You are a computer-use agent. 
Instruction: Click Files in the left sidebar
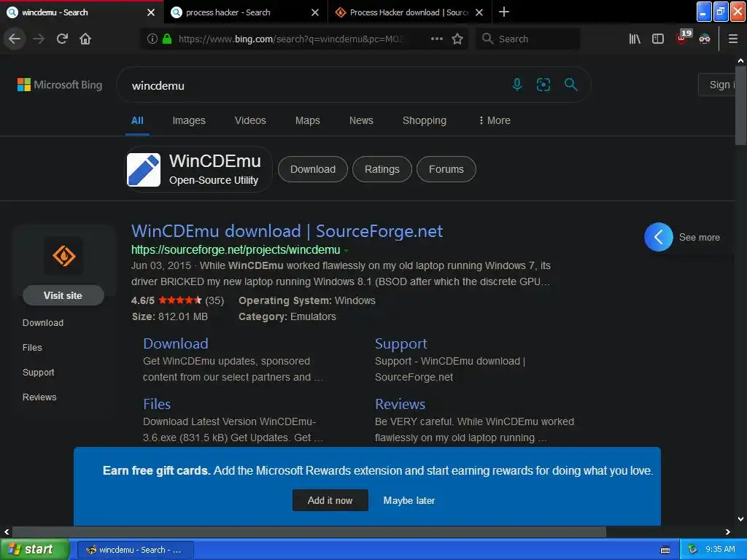pyautogui.click(x=32, y=348)
